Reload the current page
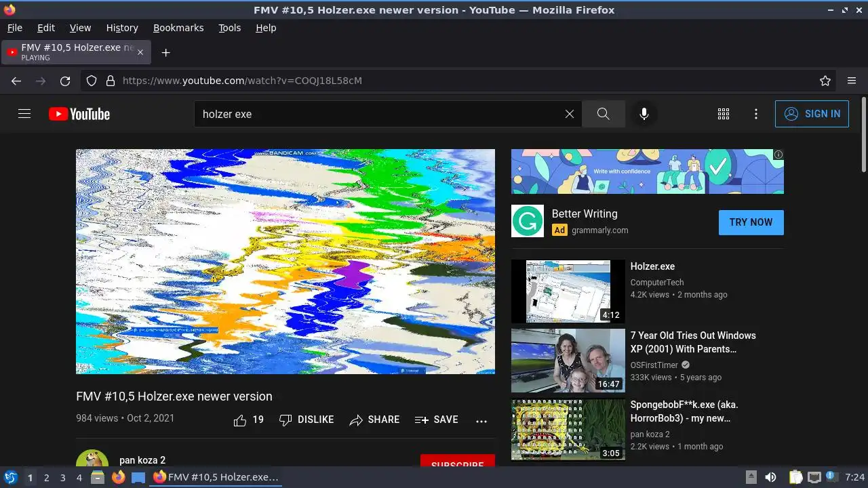The height and width of the screenshot is (488, 868). coord(65,81)
